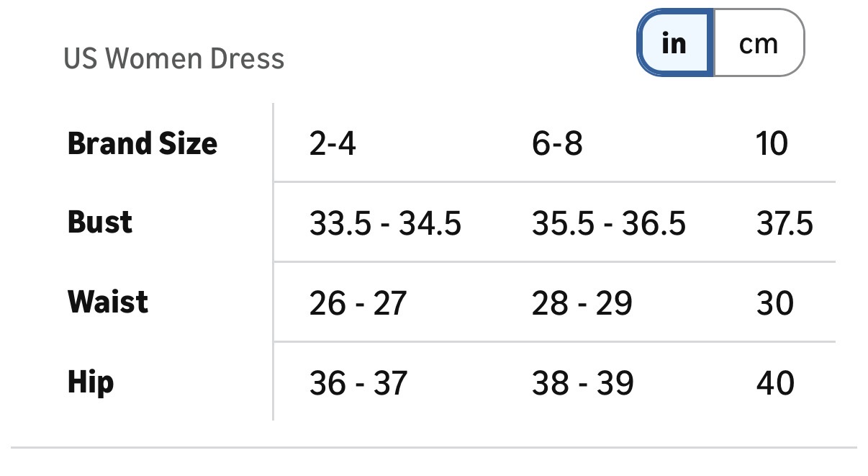Click the 30 waist measurement
868x476 pixels.
tap(775, 303)
